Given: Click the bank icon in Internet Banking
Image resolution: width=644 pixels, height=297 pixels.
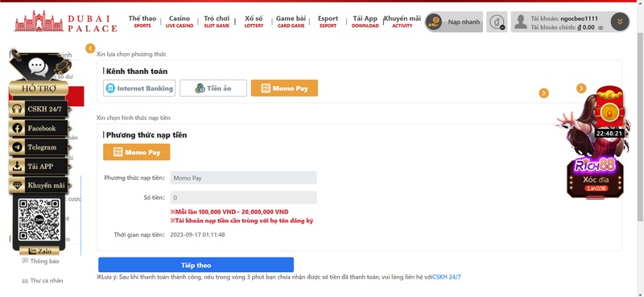Looking at the screenshot, I should point(110,89).
